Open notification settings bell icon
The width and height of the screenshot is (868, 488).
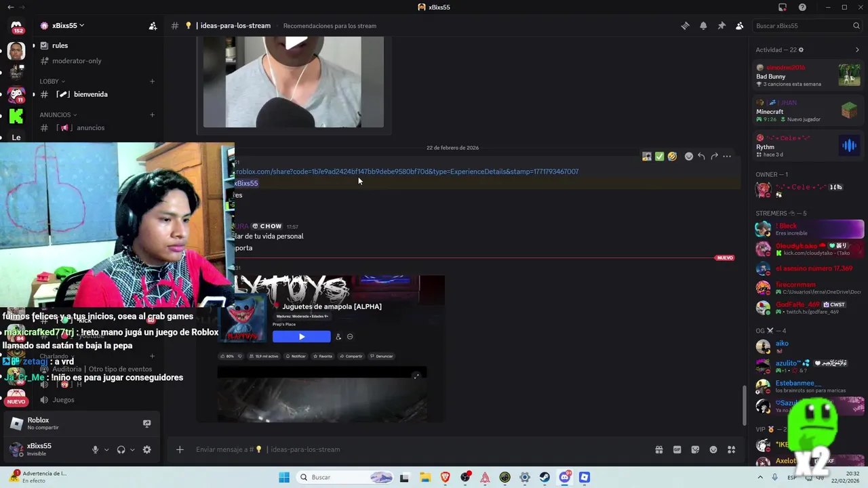[703, 26]
